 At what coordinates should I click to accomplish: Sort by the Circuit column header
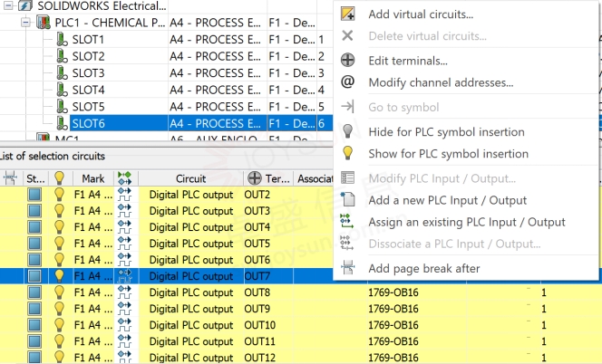pos(190,178)
